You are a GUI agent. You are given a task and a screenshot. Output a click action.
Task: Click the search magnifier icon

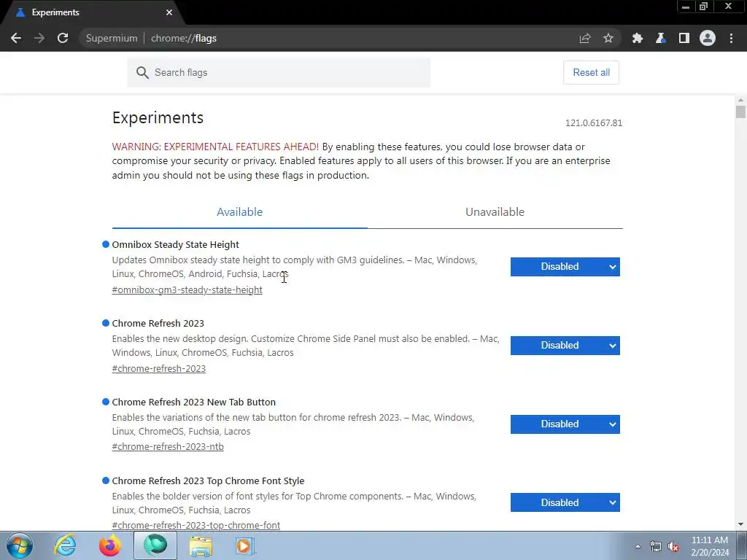(142, 72)
